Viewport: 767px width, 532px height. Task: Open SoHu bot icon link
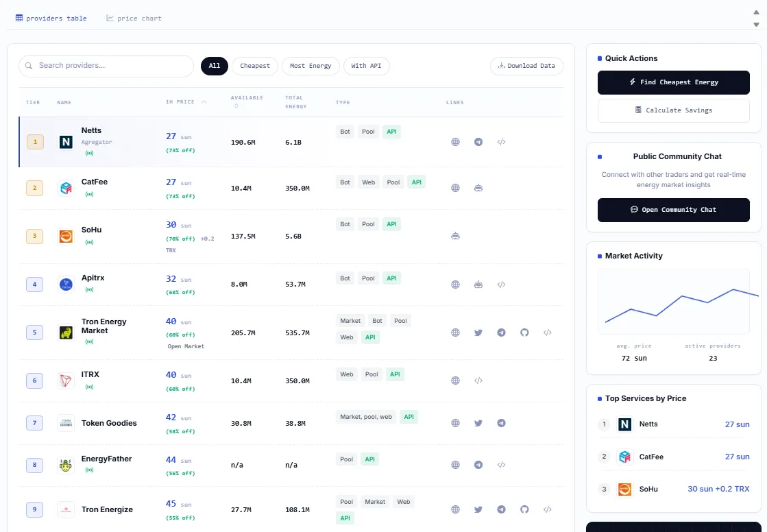(455, 236)
